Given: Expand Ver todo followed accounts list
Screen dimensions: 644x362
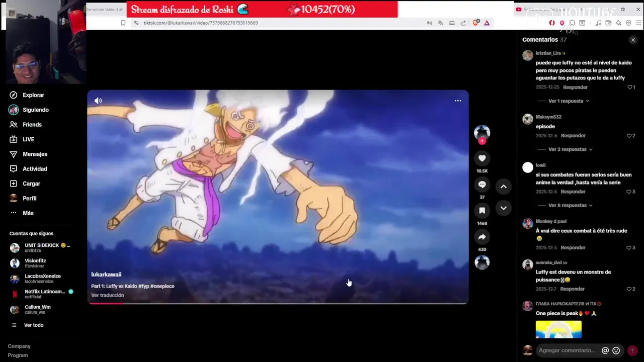Looking at the screenshot, I should [x=28, y=325].
